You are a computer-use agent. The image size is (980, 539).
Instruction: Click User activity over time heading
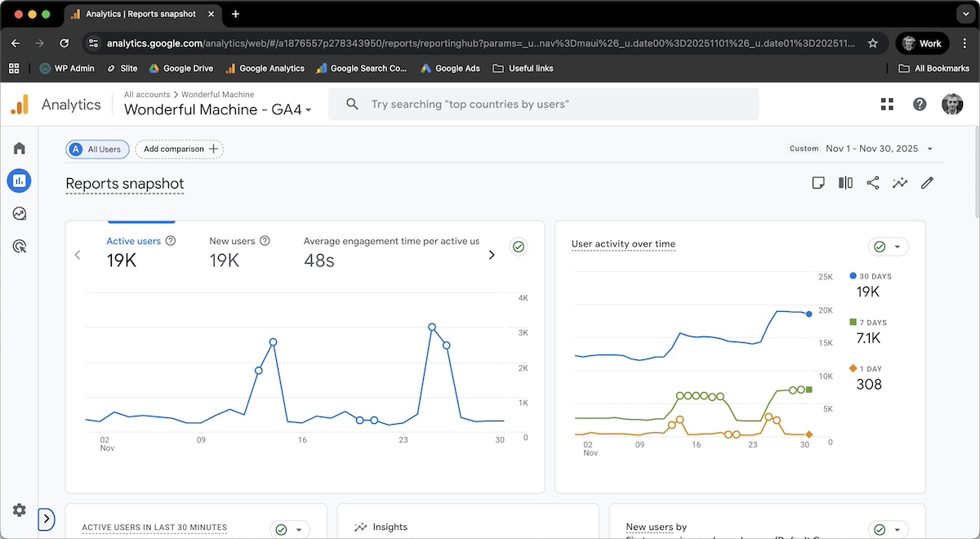[623, 244]
